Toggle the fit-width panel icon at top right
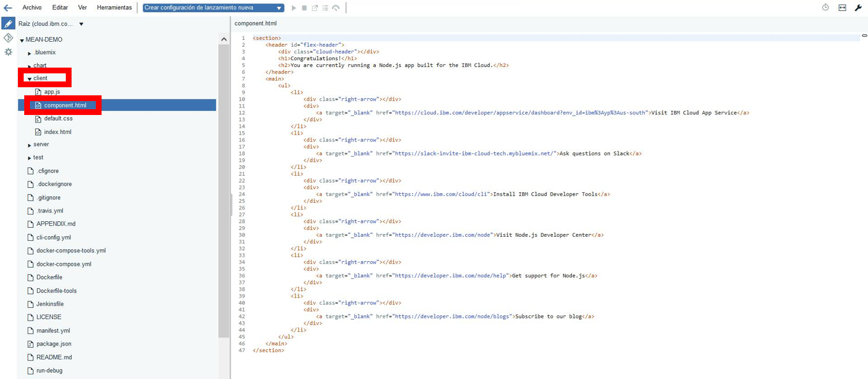This screenshot has height=379, width=868. [841, 8]
